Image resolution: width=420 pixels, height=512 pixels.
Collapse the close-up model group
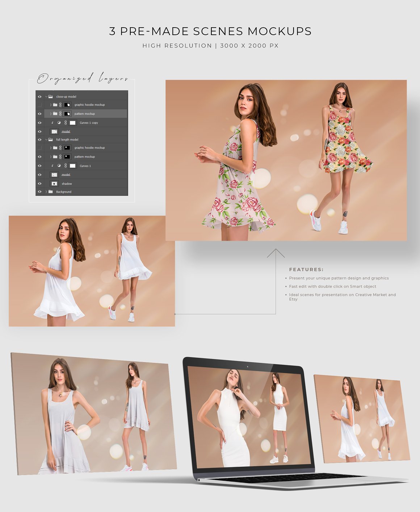click(46, 97)
